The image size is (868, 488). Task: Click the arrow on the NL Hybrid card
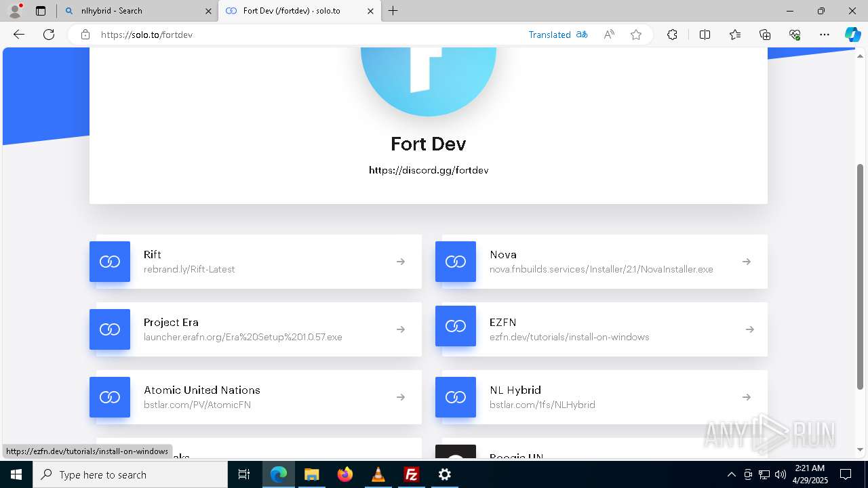747,397
